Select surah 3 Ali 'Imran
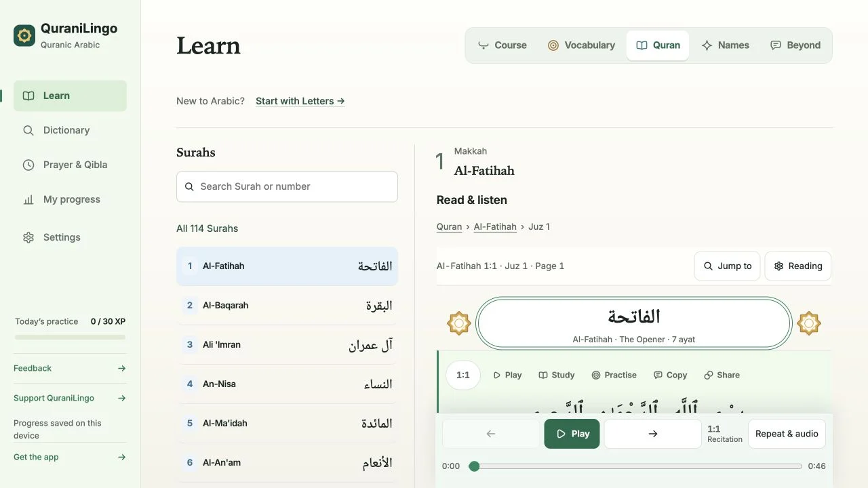 click(287, 344)
